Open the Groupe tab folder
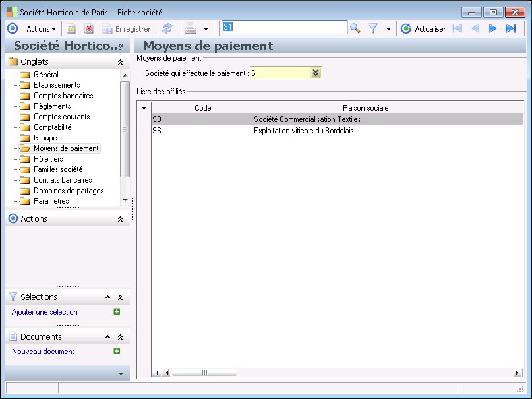The width and height of the screenshot is (532, 399). coord(45,137)
